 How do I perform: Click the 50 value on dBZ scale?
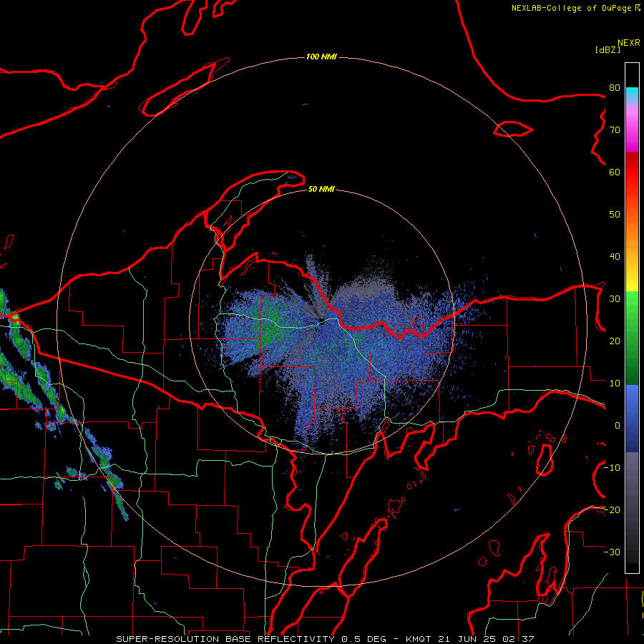pos(615,215)
